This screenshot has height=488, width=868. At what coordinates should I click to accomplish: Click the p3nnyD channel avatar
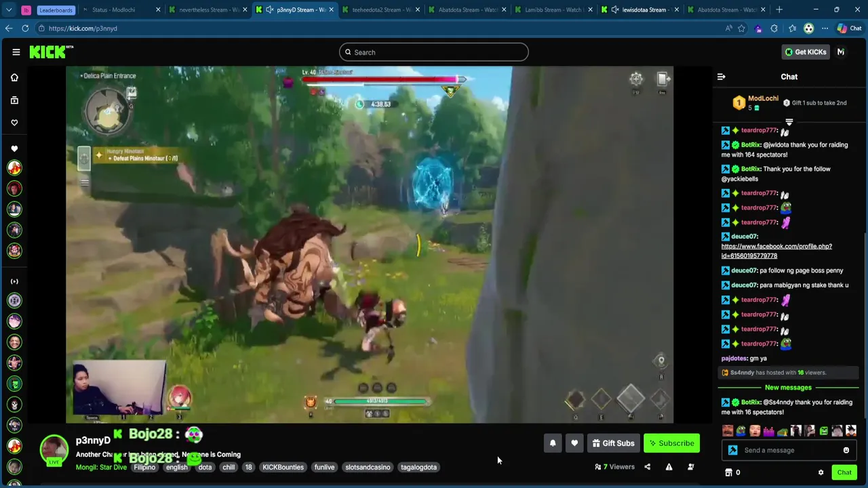54,449
